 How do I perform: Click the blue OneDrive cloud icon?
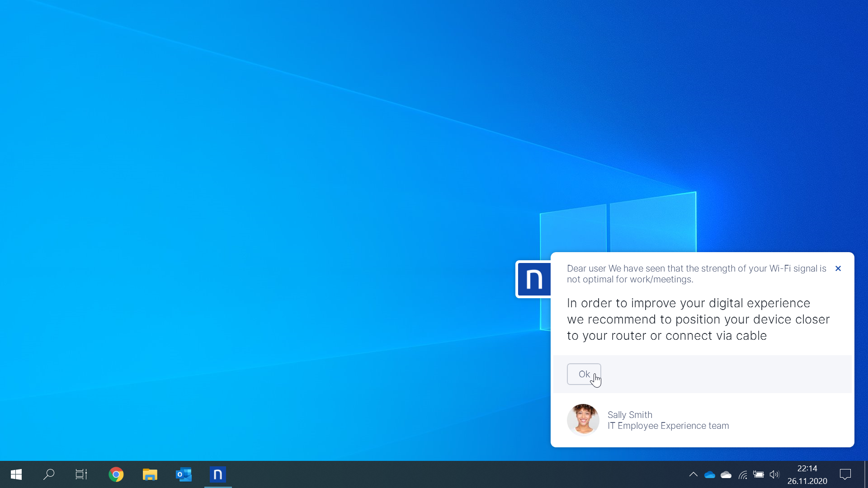pyautogui.click(x=710, y=474)
